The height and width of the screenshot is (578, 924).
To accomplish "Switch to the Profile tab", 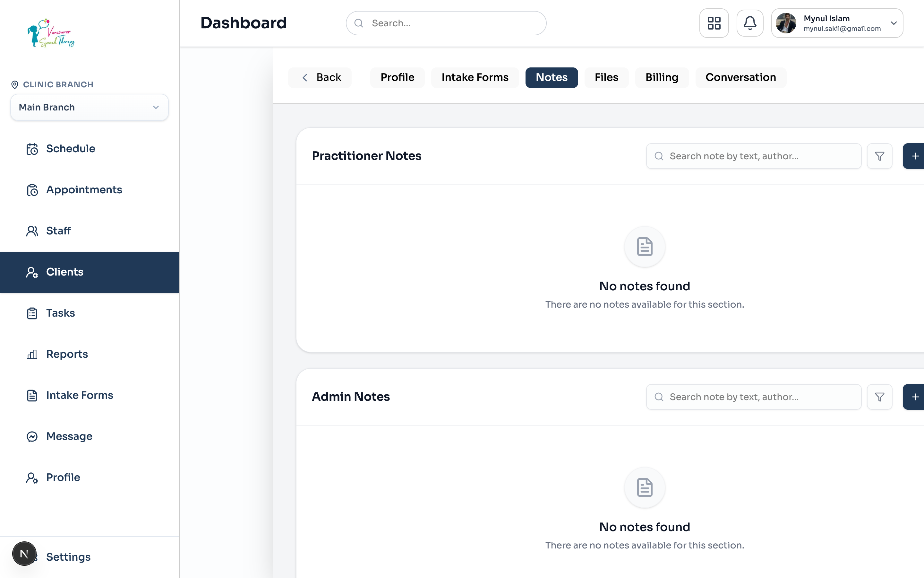I will click(397, 78).
